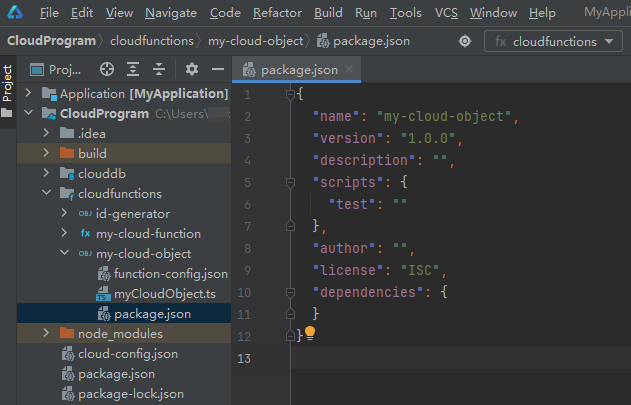
Task: Click the Expand All icon in Project panel
Action: tap(133, 70)
